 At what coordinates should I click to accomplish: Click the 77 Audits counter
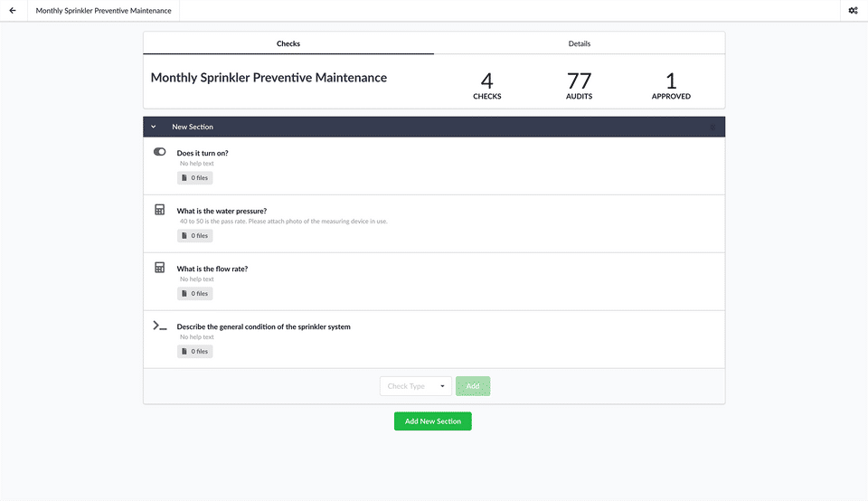579,85
